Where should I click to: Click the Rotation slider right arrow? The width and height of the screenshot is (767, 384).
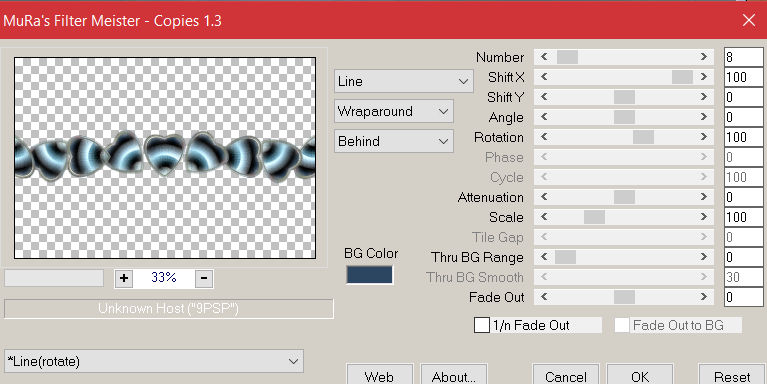click(x=704, y=137)
